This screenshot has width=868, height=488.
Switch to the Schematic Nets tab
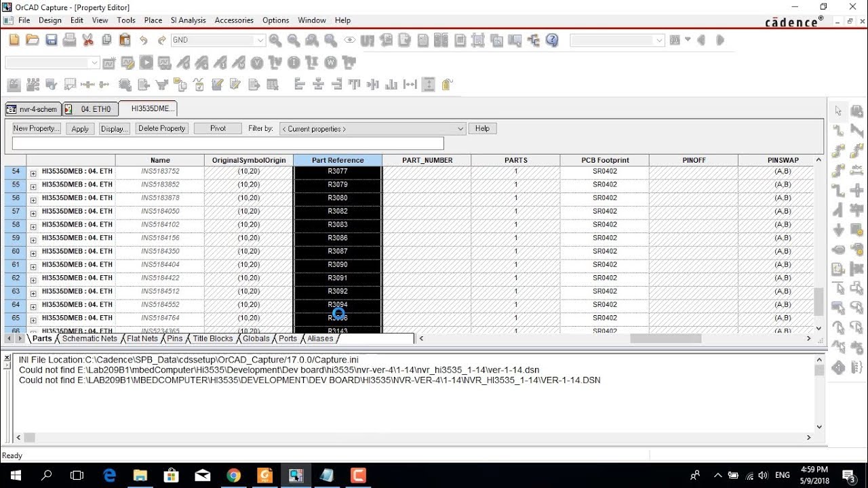[x=90, y=339]
